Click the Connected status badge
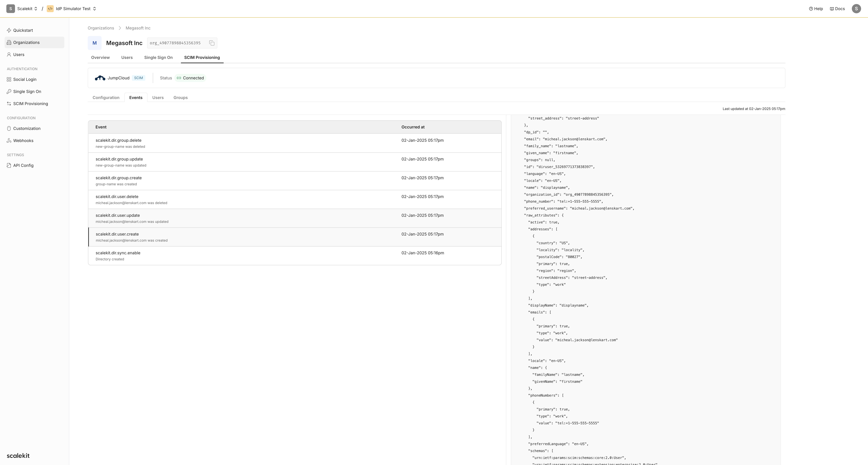The width and height of the screenshot is (868, 465). [190, 78]
